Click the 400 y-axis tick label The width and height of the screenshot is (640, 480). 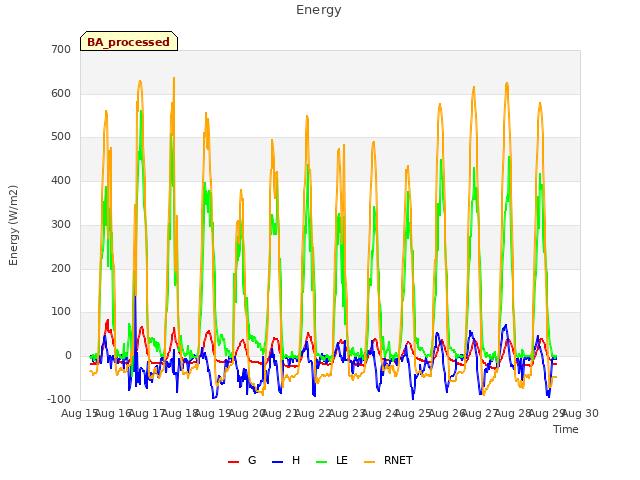[61, 181]
